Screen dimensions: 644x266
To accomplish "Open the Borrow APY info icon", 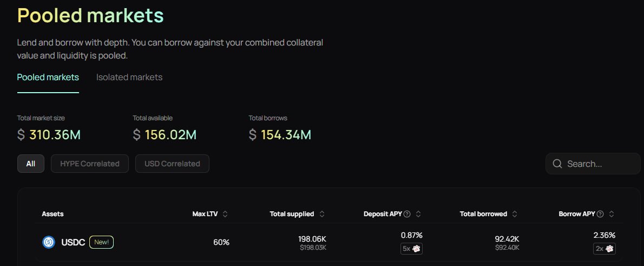I will click(x=600, y=214).
